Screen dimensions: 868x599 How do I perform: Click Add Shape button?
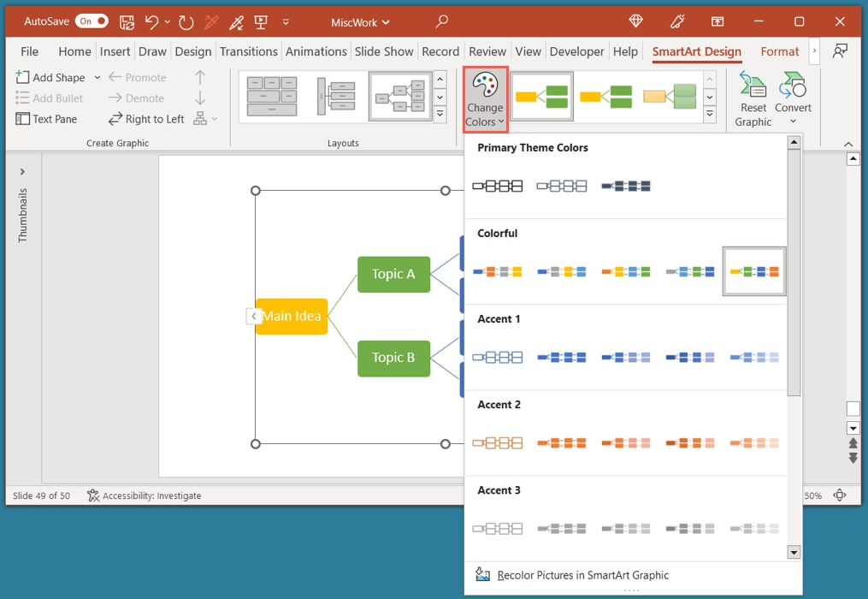(50, 78)
